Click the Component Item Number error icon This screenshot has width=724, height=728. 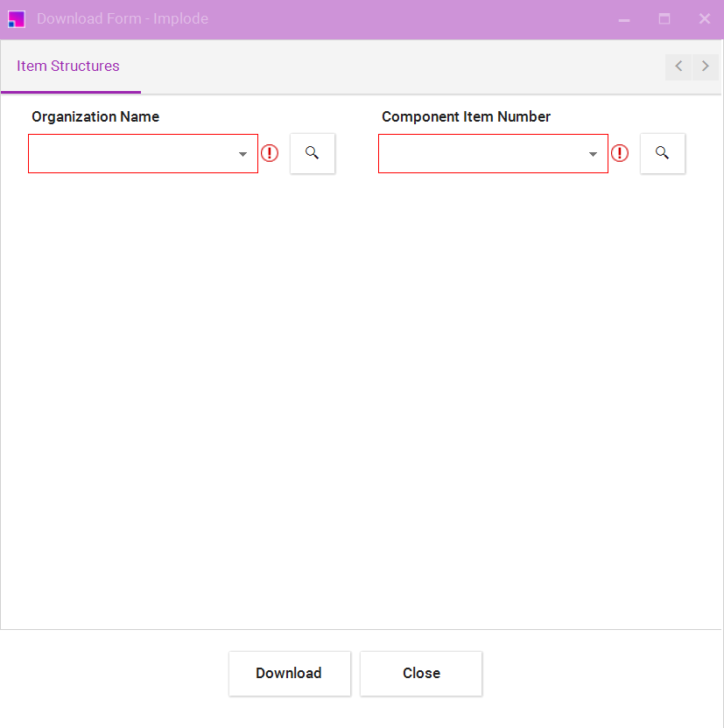click(x=620, y=153)
